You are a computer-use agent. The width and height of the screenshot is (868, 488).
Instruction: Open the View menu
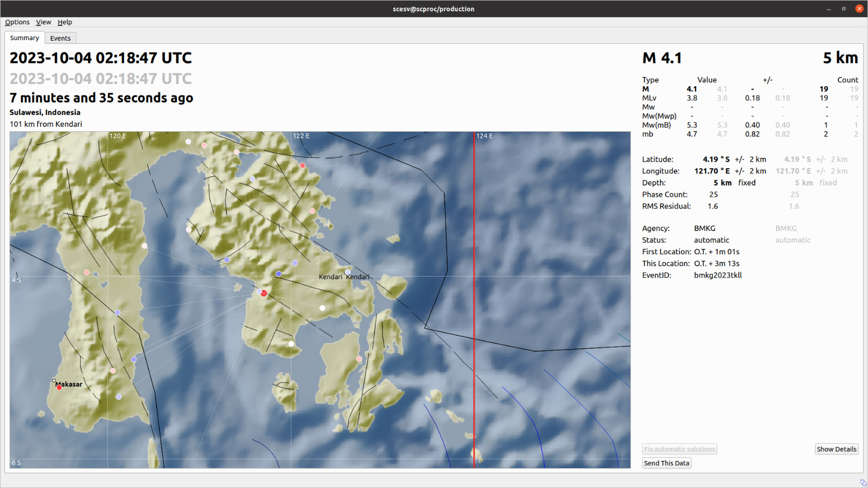pyautogui.click(x=43, y=22)
